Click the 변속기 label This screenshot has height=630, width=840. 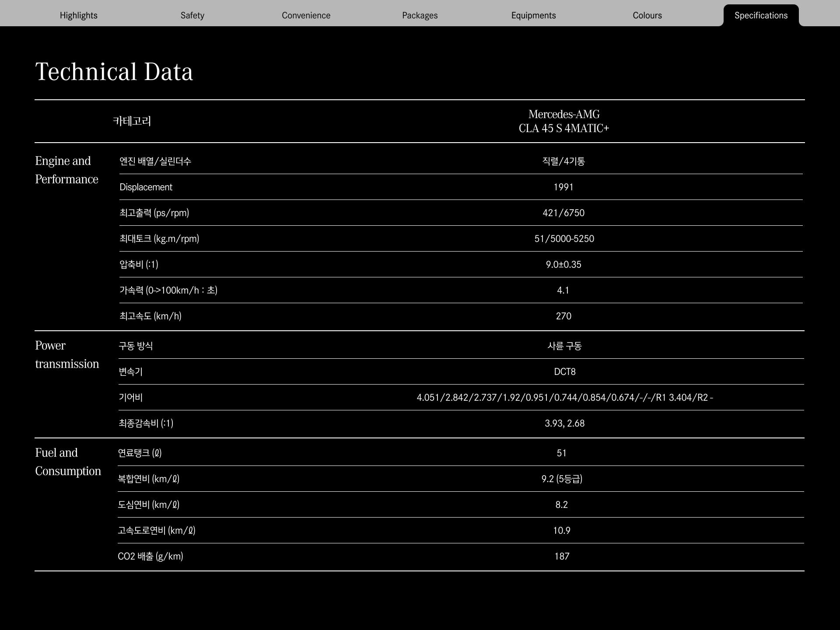(130, 372)
